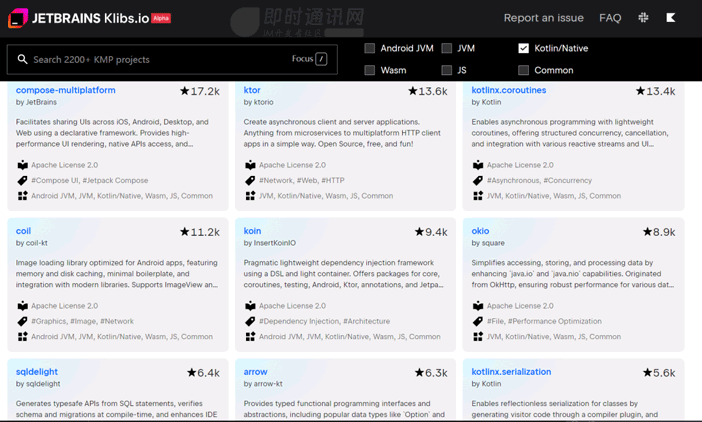Click author text by coil-kt
702x422 pixels.
32,243
